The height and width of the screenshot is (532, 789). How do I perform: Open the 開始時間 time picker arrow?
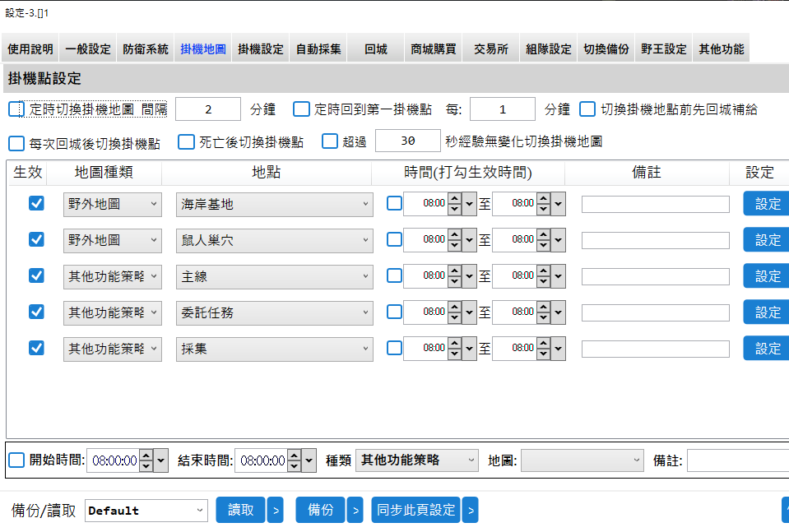161,460
